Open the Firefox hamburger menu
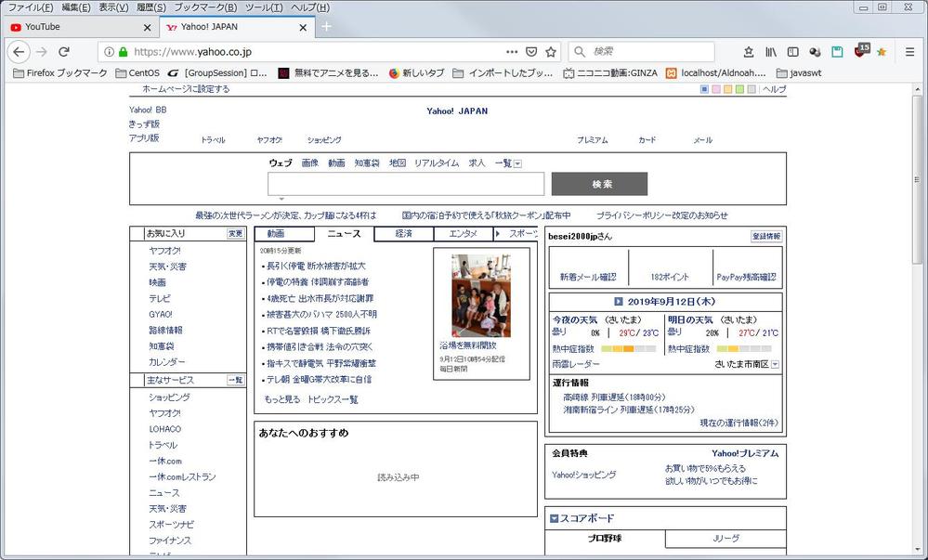Image resolution: width=928 pixels, height=560 pixels. pyautogui.click(x=909, y=52)
